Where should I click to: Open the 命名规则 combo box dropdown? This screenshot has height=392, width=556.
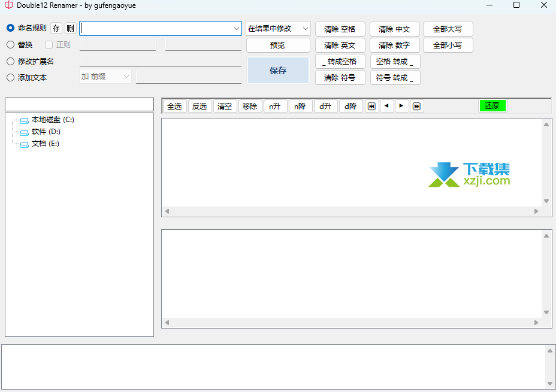236,29
